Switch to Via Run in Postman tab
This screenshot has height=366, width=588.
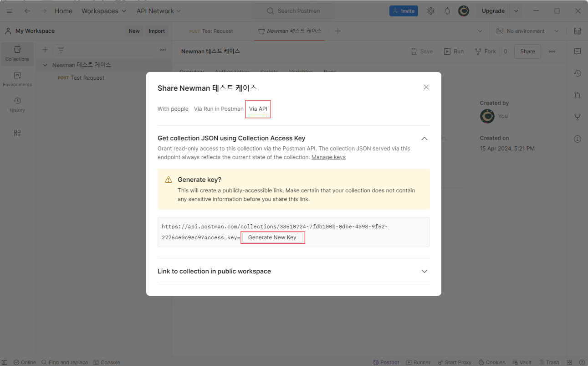pyautogui.click(x=219, y=109)
